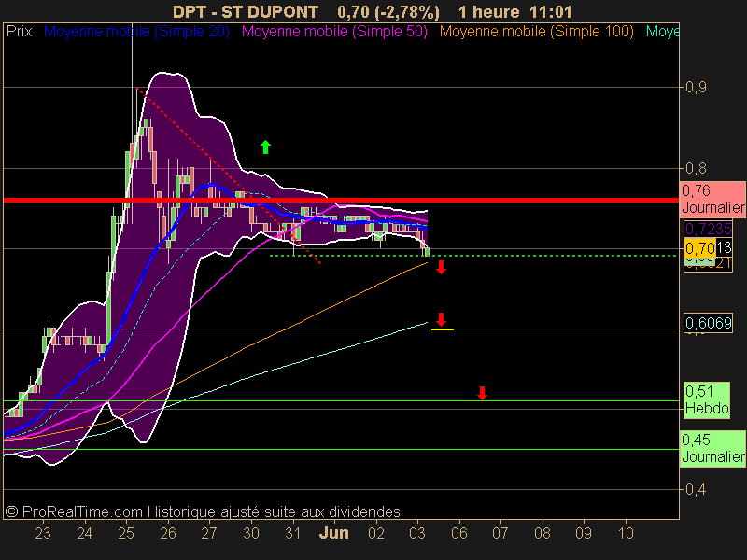Click the "0,70 (-2,78%)" price change
The image size is (747, 560).
388,11
